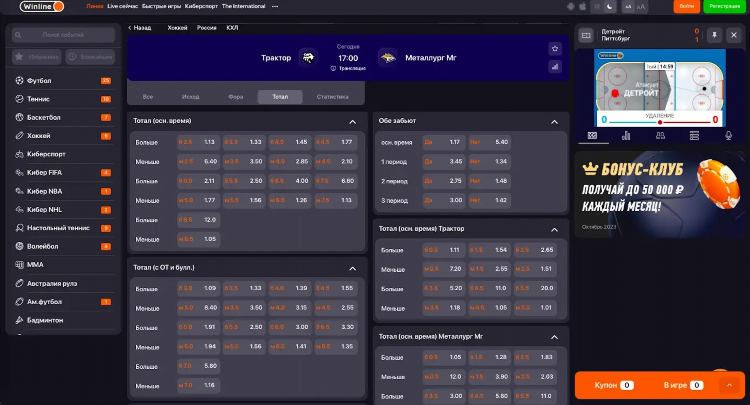Collapse the Тотал (осн. время) Трактор section
The width and height of the screenshot is (750, 405).
pos(554,230)
